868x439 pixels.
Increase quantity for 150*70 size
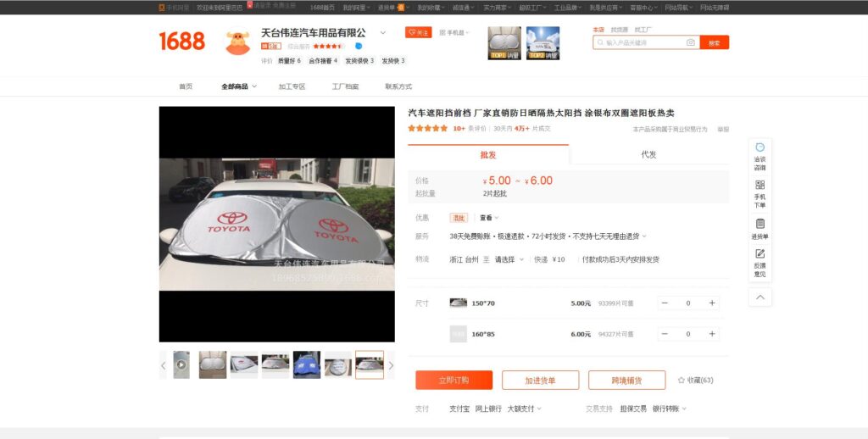coord(712,303)
